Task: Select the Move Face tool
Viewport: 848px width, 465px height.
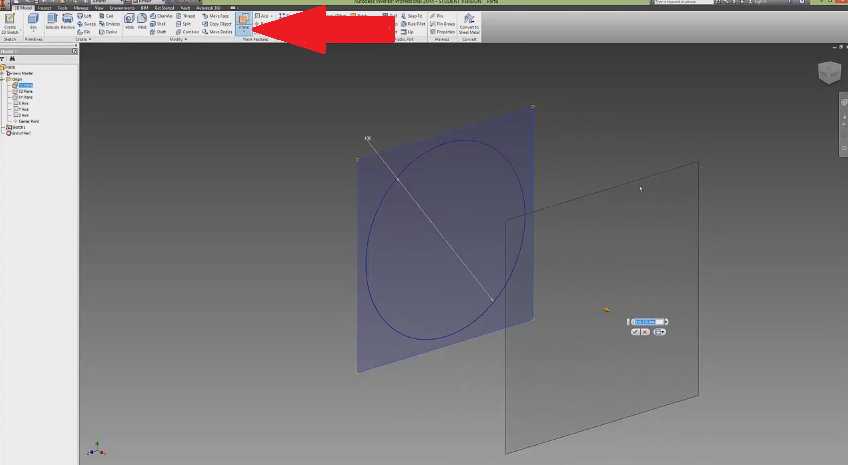Action: [x=216, y=16]
